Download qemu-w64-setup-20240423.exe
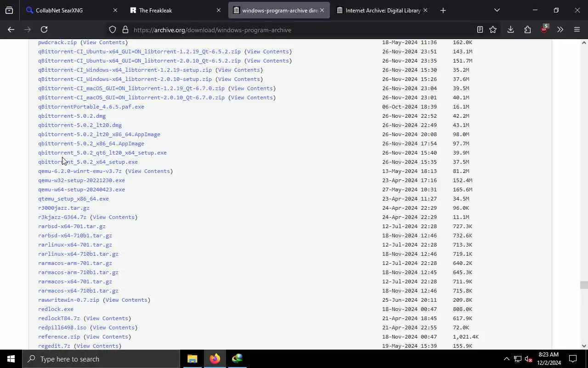 click(x=81, y=190)
